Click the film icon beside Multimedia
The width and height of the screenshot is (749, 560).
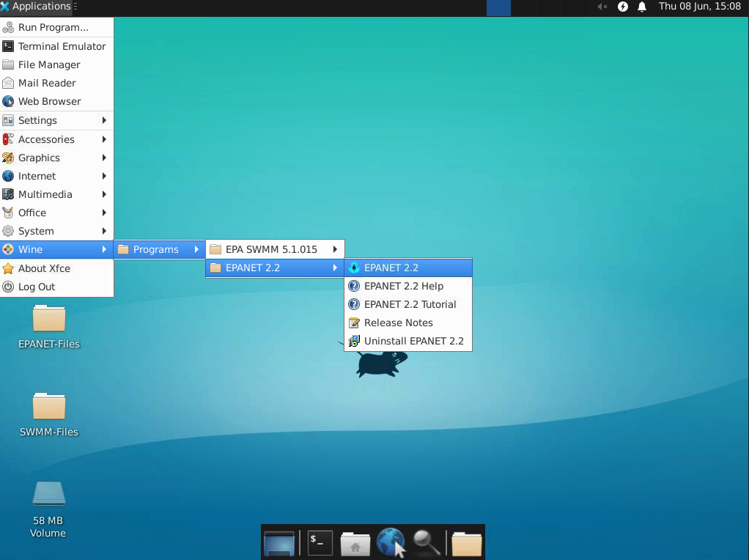point(8,194)
